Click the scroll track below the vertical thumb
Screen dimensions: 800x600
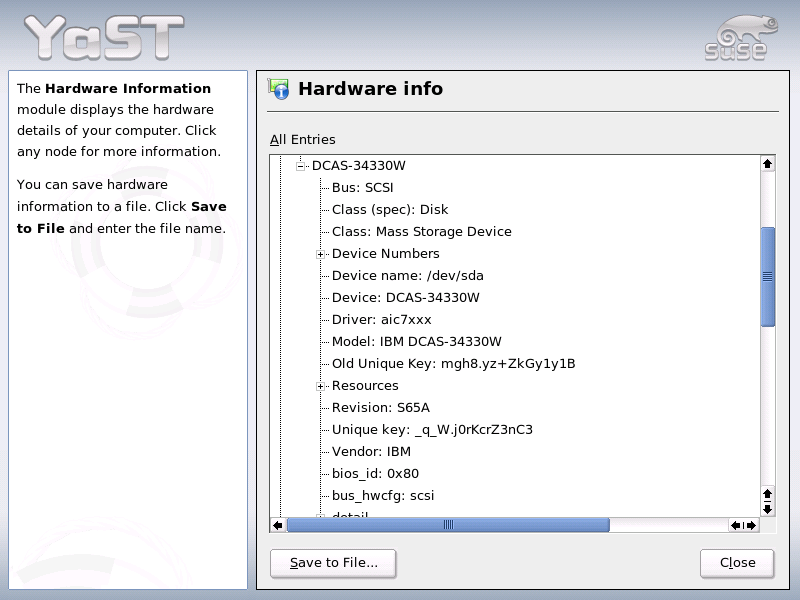point(767,406)
